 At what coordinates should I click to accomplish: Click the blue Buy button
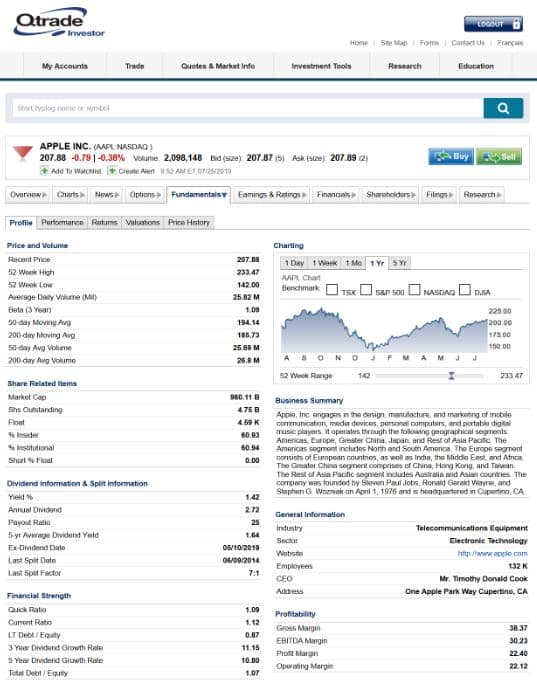451,156
